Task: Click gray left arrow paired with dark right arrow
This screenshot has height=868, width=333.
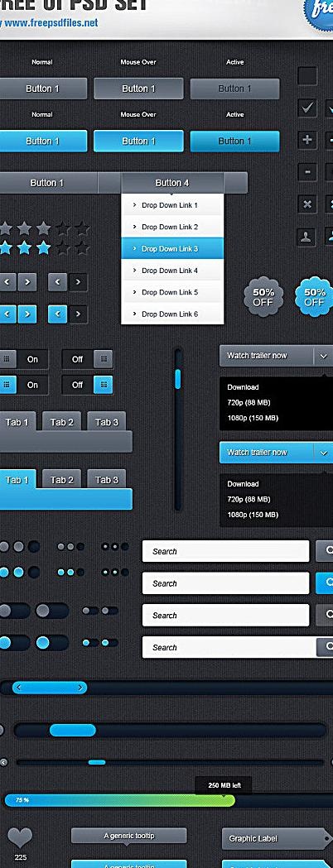Action: (x=58, y=282)
